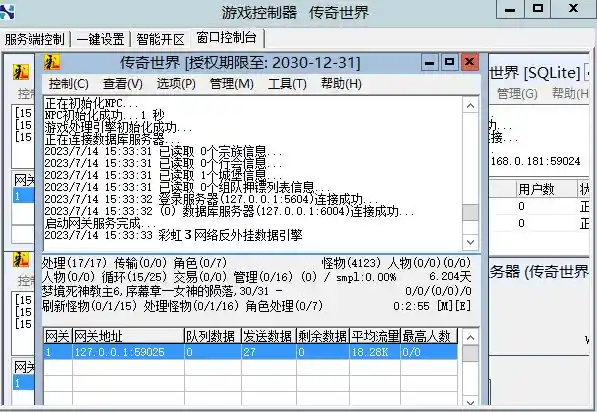Click the sent data value 27
Image resolution: width=597 pixels, height=412 pixels.
click(x=268, y=352)
